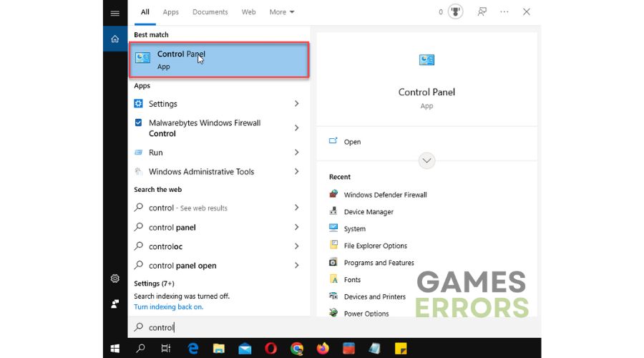
Task: Expand the arrow beside 'control panel' web suggestion
Action: pos(296,227)
